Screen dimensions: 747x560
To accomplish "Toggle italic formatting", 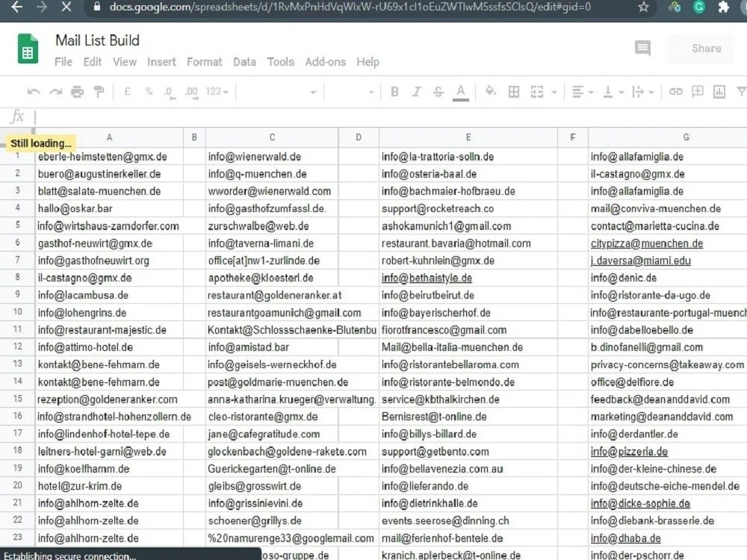I will coord(416,91).
